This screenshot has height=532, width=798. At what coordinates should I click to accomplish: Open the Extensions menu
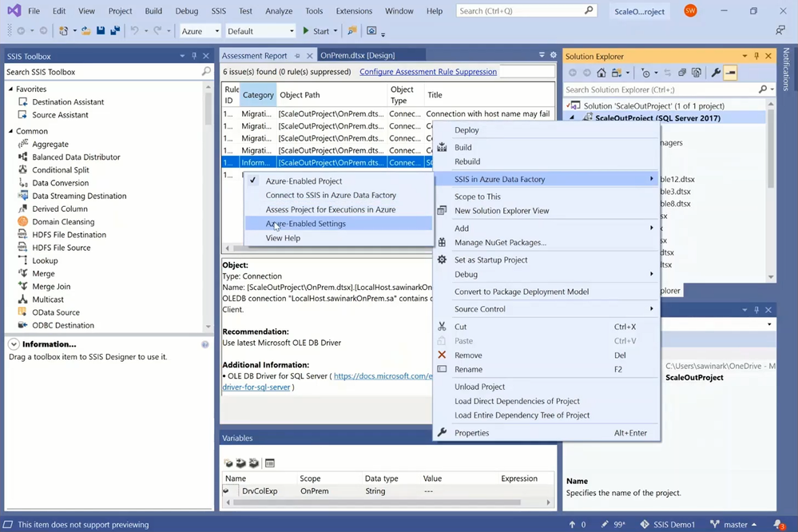[354, 10]
